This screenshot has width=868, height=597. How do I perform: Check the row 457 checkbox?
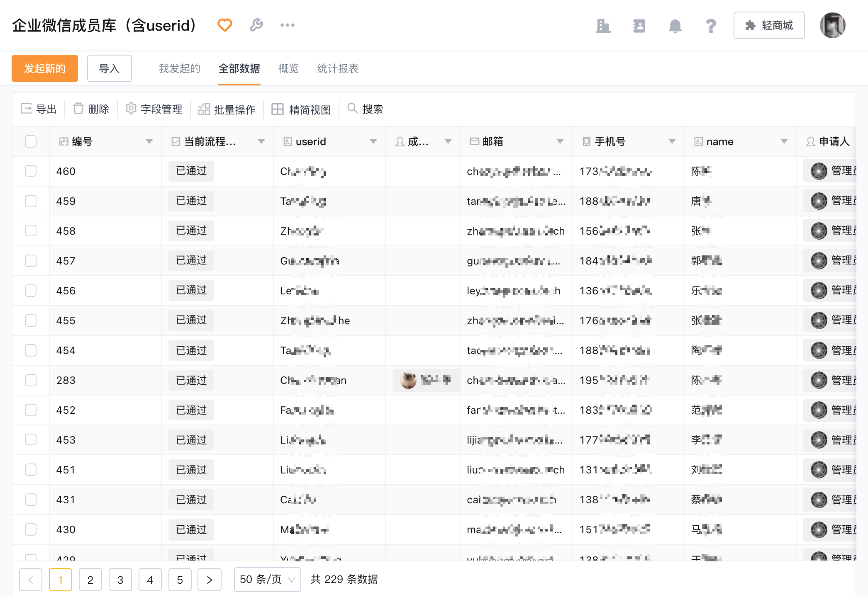[31, 261]
